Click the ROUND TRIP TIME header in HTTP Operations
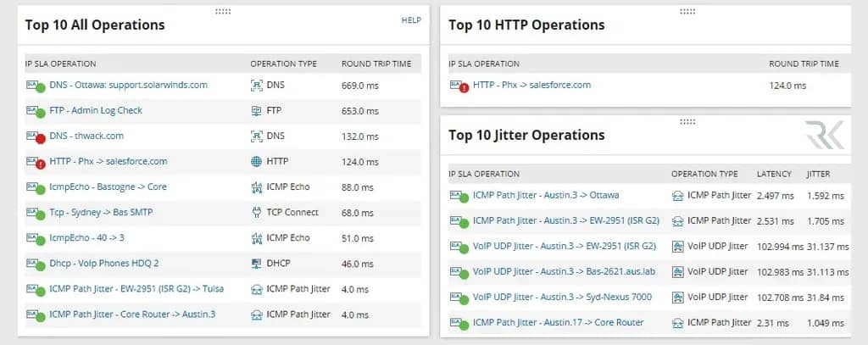This screenshot has width=868, height=345. tap(804, 64)
